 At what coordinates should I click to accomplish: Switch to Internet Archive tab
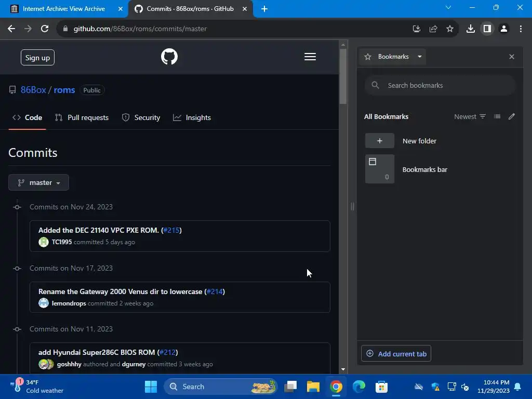64,9
